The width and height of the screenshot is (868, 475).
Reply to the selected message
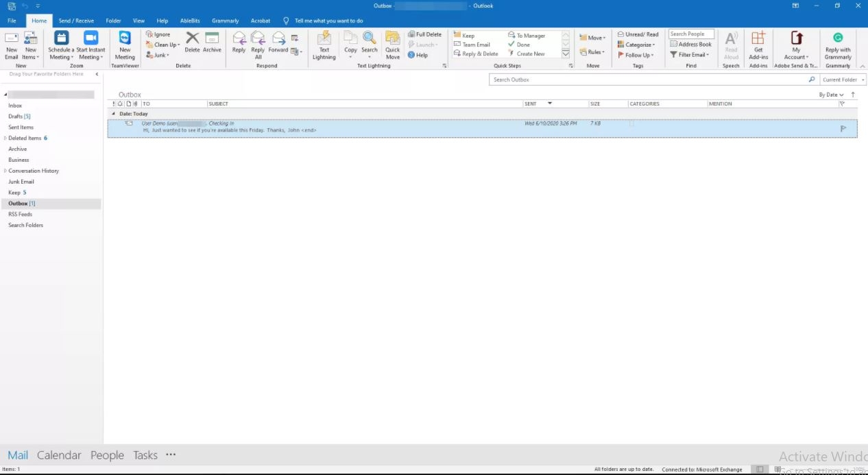coord(239,42)
